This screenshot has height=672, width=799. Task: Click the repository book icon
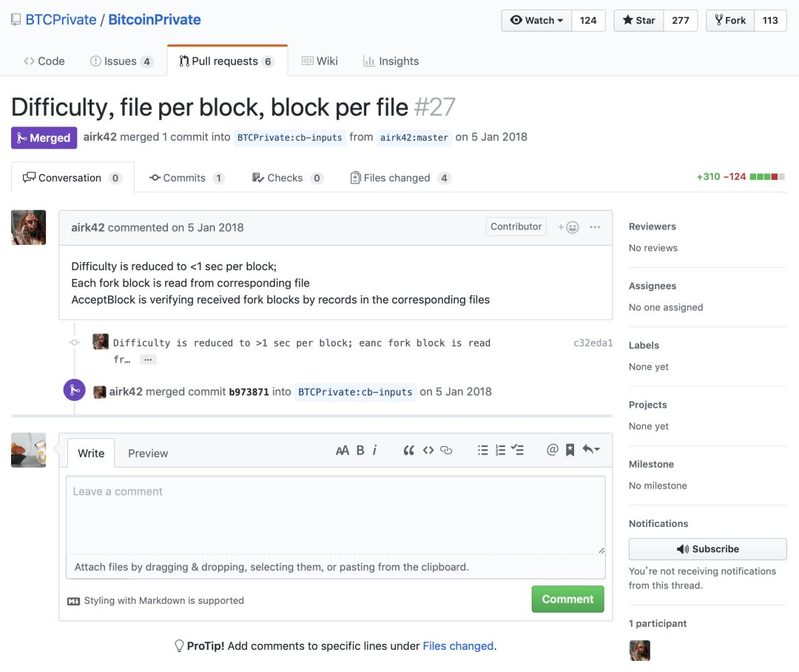point(16,20)
